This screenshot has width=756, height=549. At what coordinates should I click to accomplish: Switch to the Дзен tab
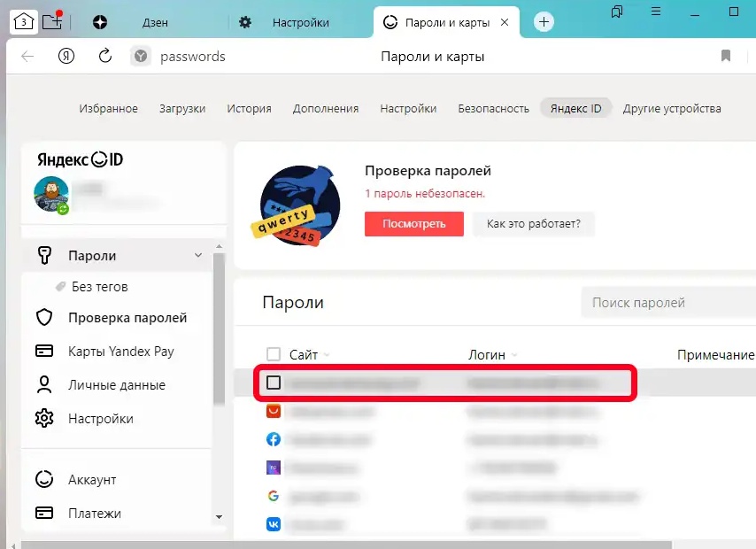[155, 22]
